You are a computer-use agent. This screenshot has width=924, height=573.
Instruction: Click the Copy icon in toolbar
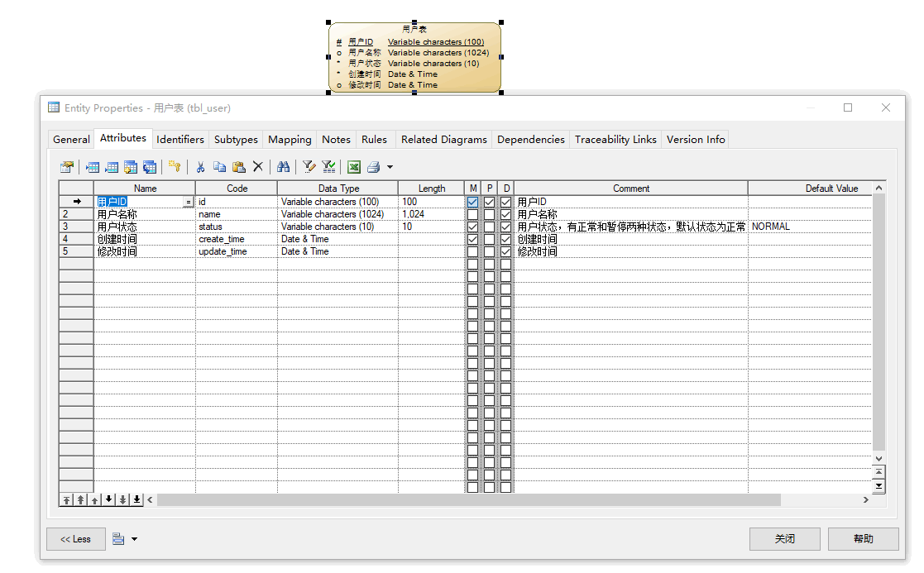219,167
